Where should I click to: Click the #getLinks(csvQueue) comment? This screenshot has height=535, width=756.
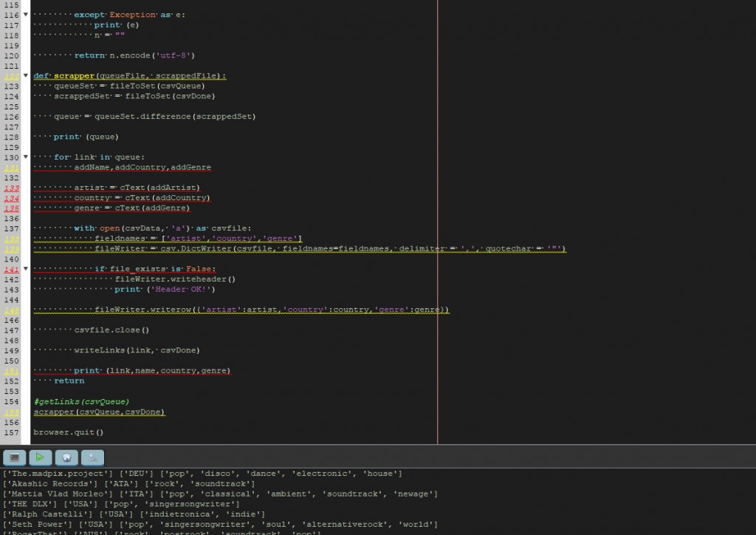pyautogui.click(x=81, y=402)
